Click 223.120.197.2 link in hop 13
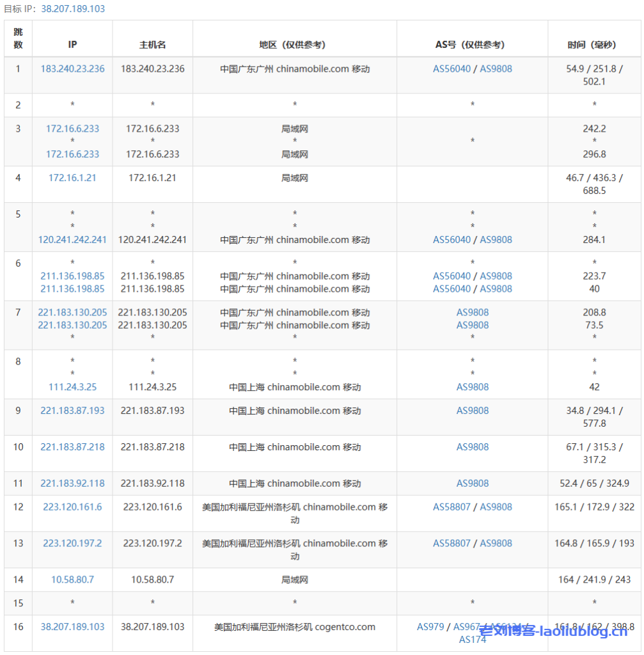The width and height of the screenshot is (644, 655). (x=72, y=543)
